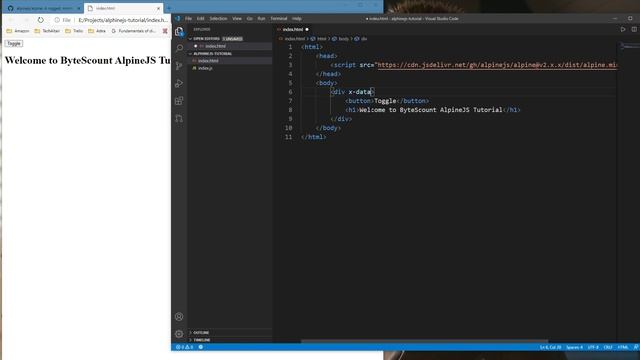
Task: Open the Manage gear icon
Action: [179, 334]
